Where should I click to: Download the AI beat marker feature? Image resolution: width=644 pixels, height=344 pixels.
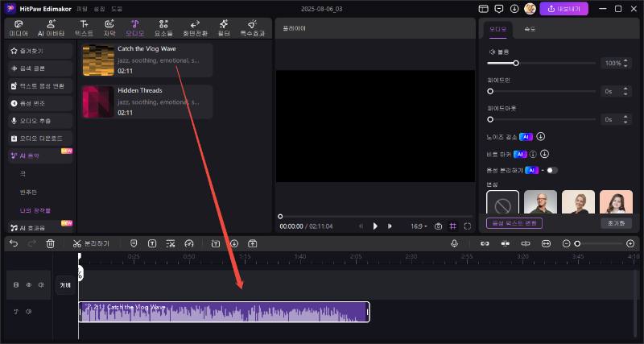point(545,154)
